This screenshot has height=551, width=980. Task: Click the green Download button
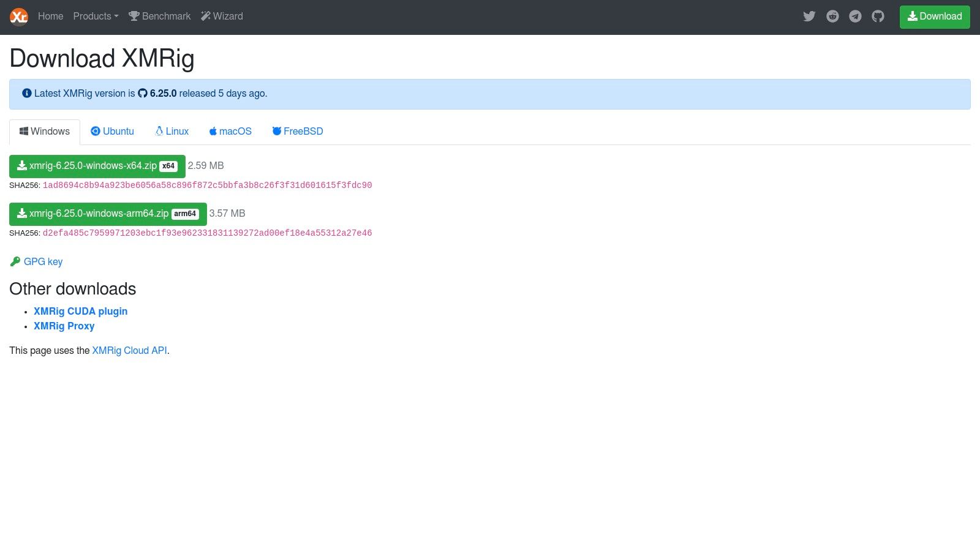(x=935, y=17)
